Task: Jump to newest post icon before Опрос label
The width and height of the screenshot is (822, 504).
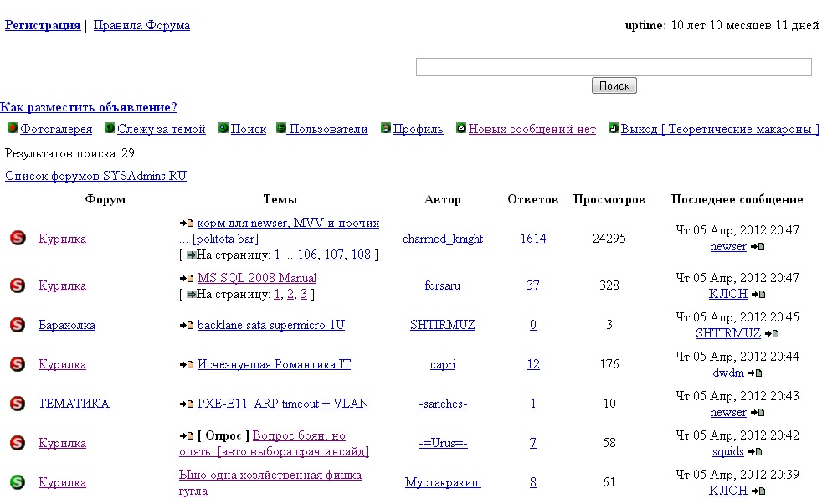Action: (187, 435)
